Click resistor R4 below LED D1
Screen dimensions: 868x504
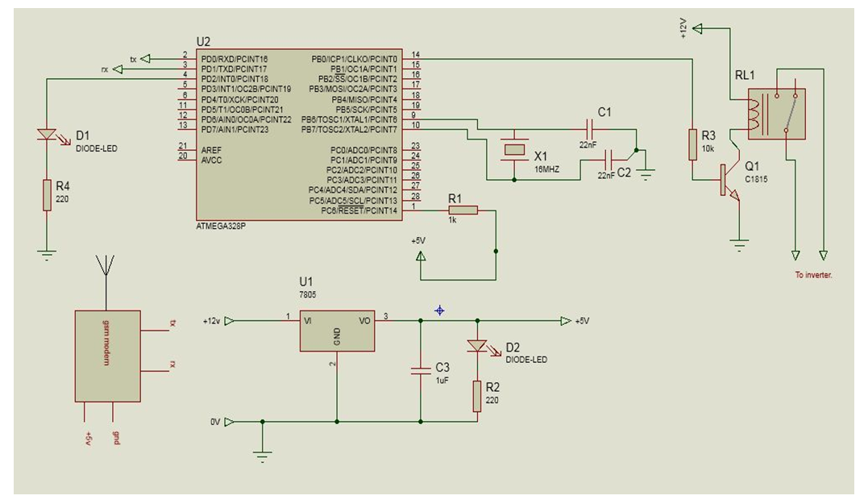tap(48, 195)
